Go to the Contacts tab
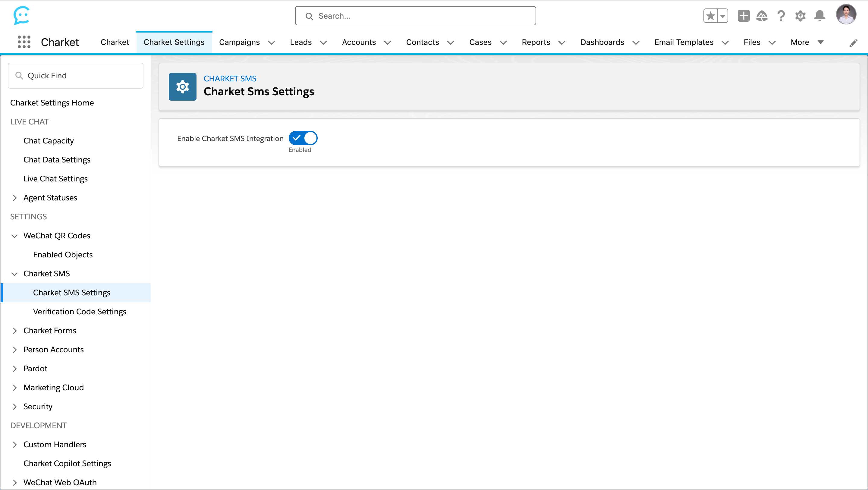The height and width of the screenshot is (490, 868). 422,42
